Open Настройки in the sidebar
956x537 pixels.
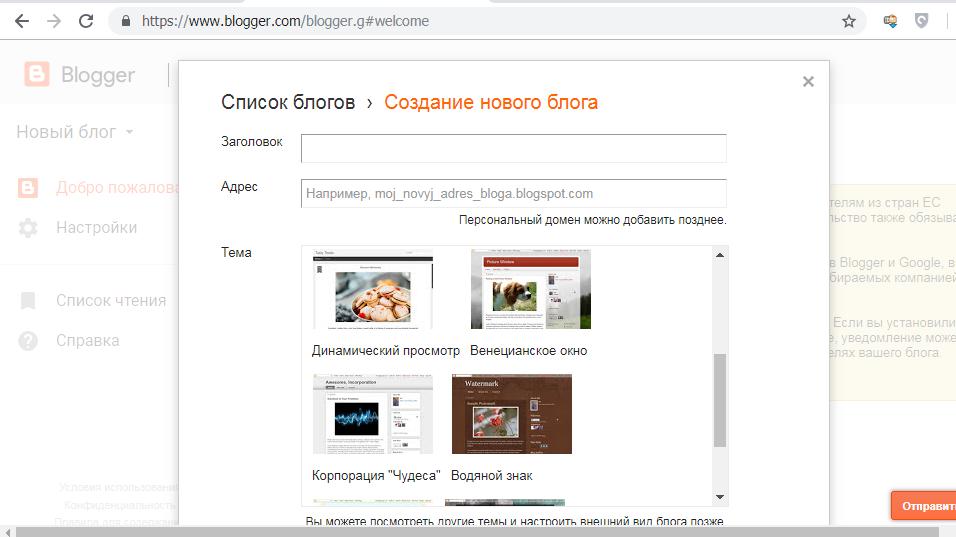pyautogui.click(x=96, y=228)
